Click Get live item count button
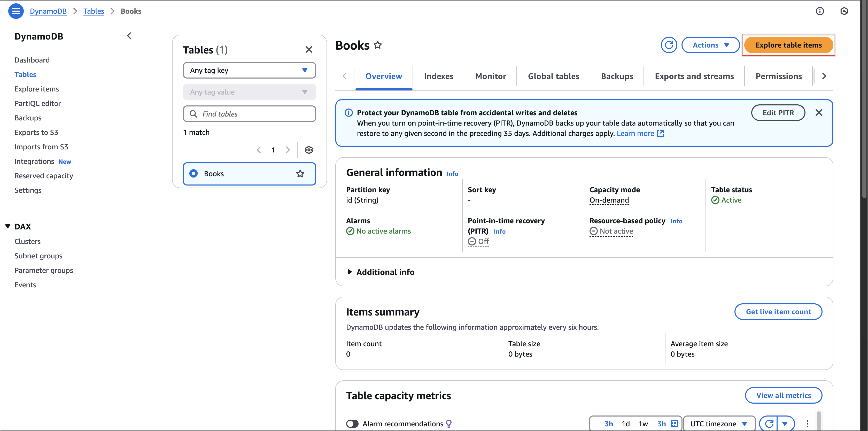The width and height of the screenshot is (868, 431). [x=778, y=312]
